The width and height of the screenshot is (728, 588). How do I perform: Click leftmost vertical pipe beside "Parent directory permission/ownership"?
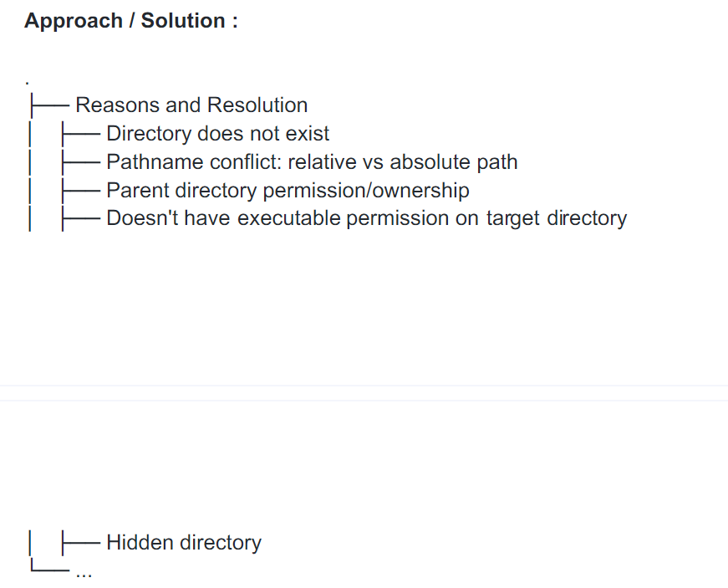coord(31,191)
